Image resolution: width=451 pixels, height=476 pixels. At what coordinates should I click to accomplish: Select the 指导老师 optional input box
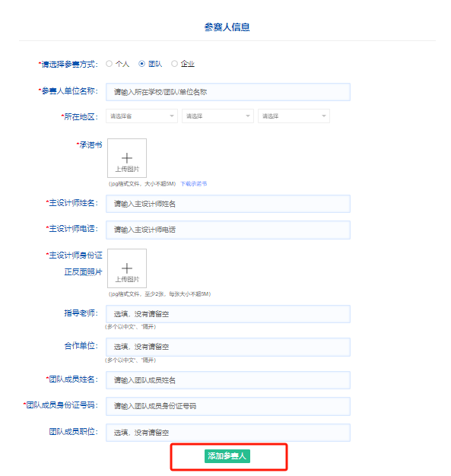click(x=228, y=314)
